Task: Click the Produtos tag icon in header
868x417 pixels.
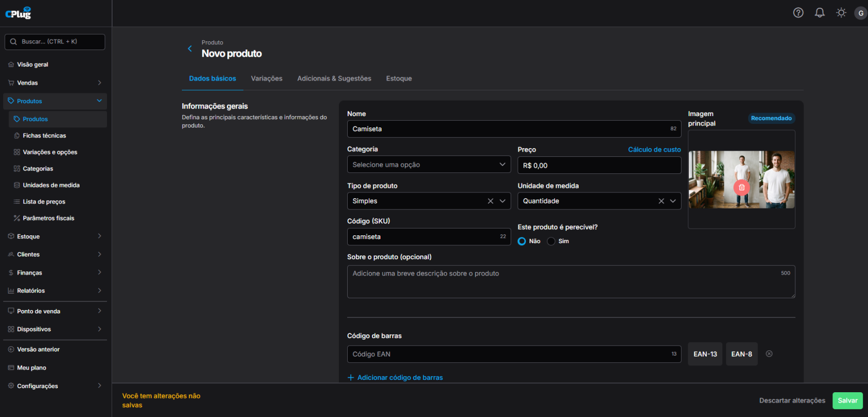Action: pos(11,101)
